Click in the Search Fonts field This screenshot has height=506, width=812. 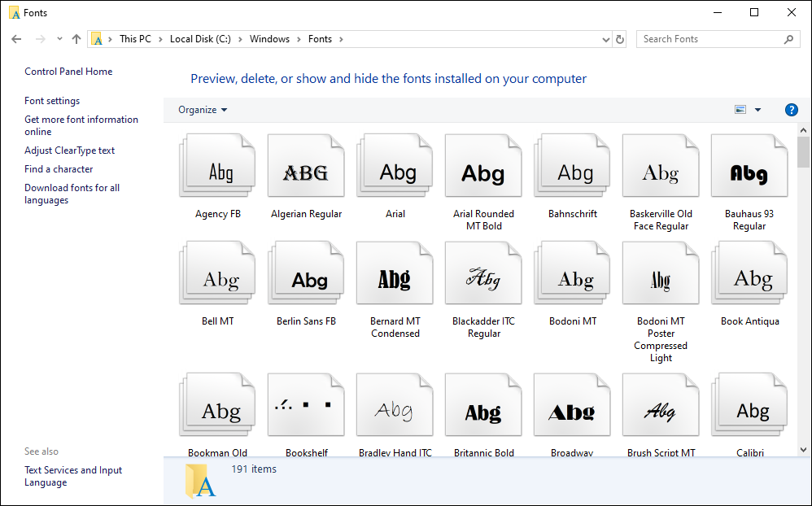click(708, 39)
